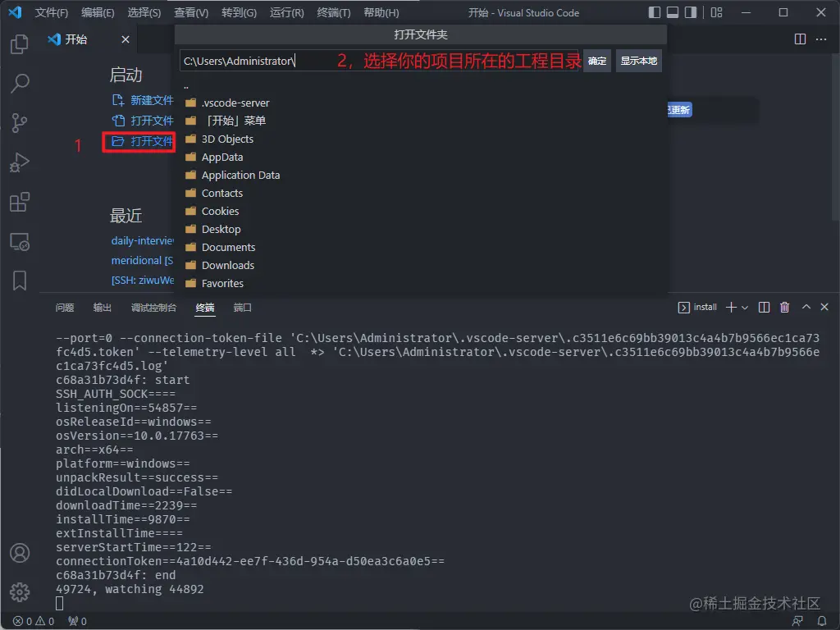
Task: Maximize the terminal panel with chevron up
Action: click(x=806, y=307)
